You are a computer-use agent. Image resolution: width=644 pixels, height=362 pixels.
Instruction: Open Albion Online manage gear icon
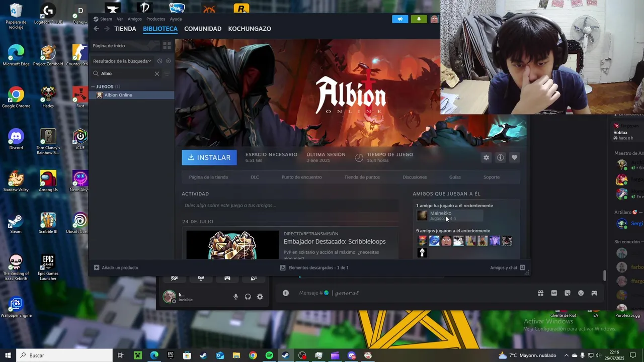[486, 157]
